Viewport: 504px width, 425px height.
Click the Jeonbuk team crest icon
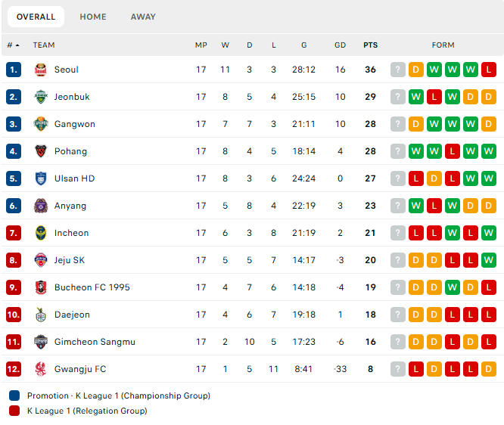(x=41, y=97)
